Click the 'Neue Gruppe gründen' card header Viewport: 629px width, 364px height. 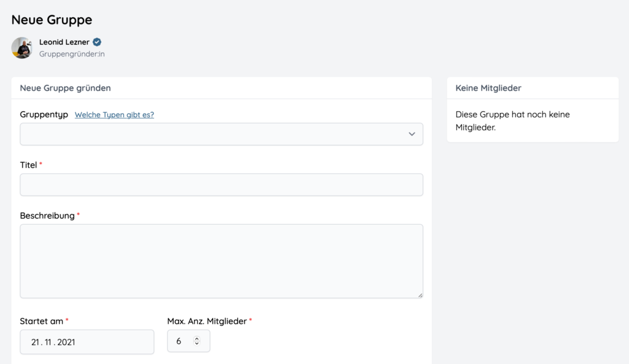click(x=65, y=88)
